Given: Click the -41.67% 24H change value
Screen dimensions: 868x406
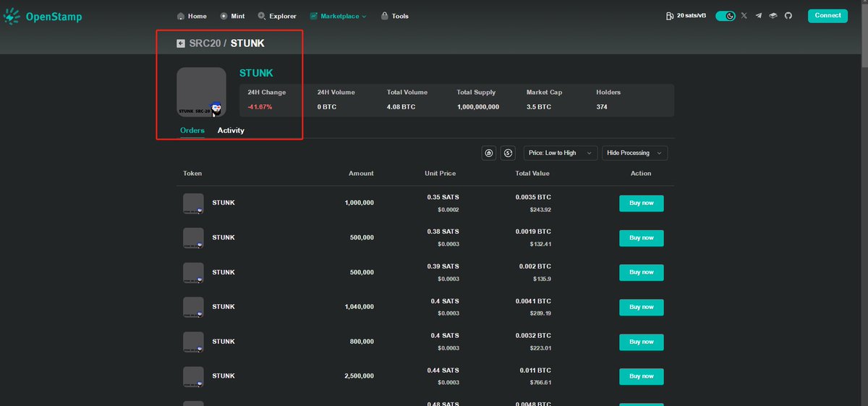Looking at the screenshot, I should [260, 107].
